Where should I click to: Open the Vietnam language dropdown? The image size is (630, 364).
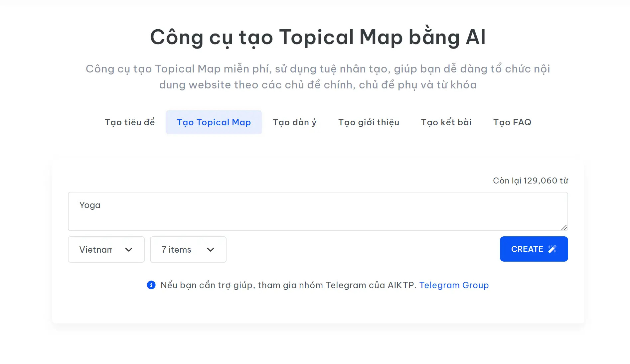(106, 250)
